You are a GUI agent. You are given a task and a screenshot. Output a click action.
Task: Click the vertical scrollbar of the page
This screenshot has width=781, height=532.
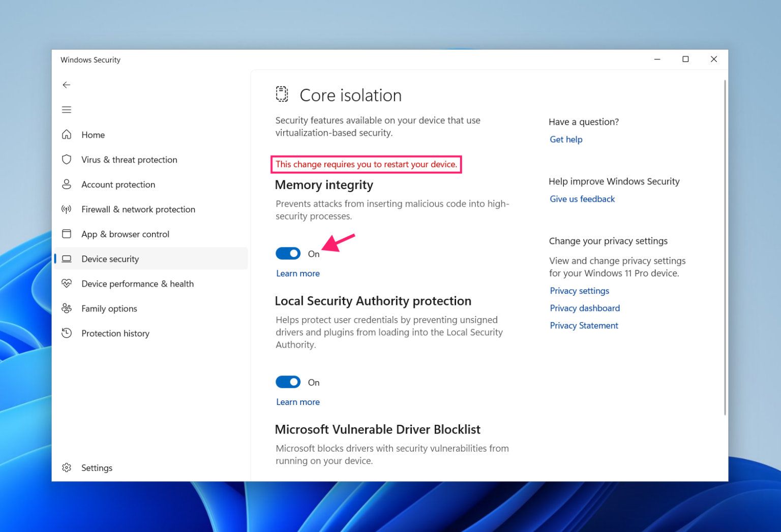point(725,247)
